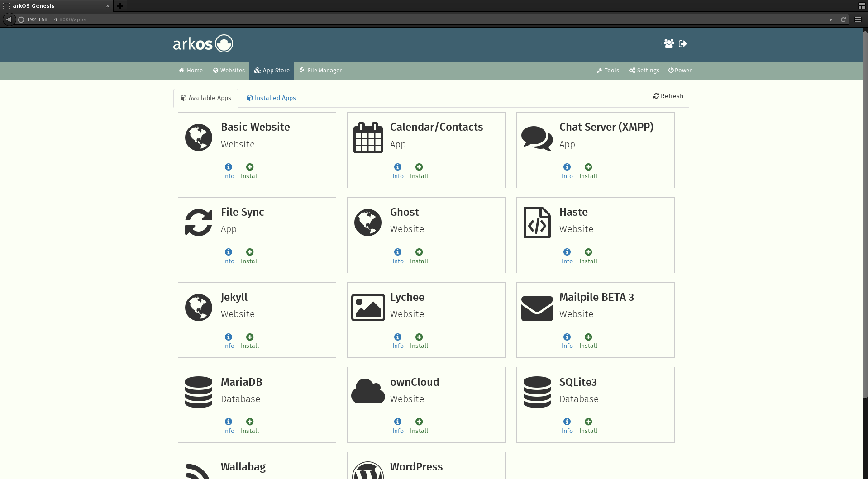Open File Manager

320,71
